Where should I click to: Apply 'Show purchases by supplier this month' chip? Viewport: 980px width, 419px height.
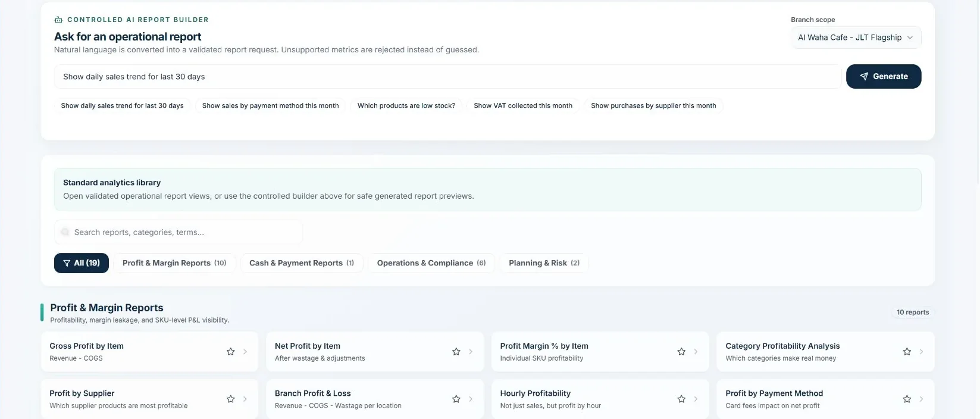point(653,106)
